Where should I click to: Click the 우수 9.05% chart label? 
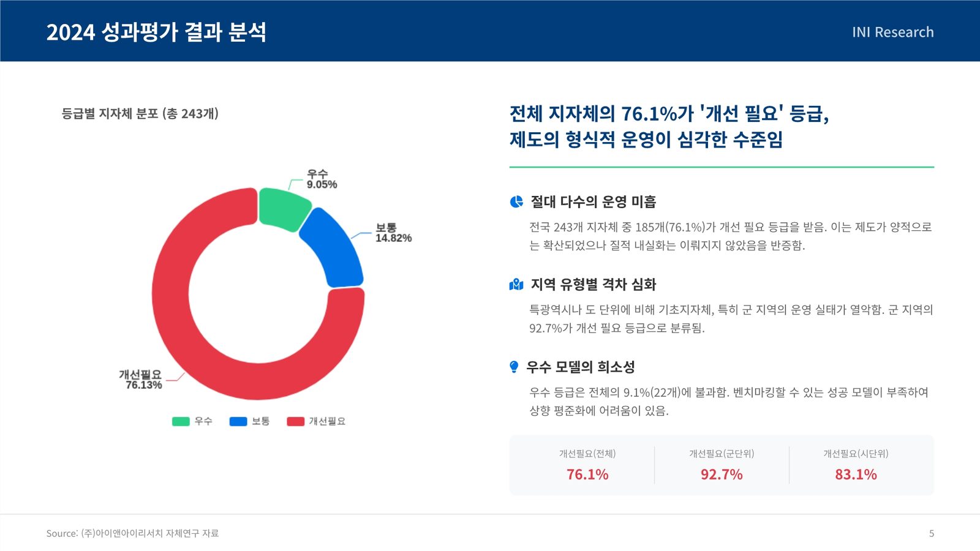click(322, 179)
